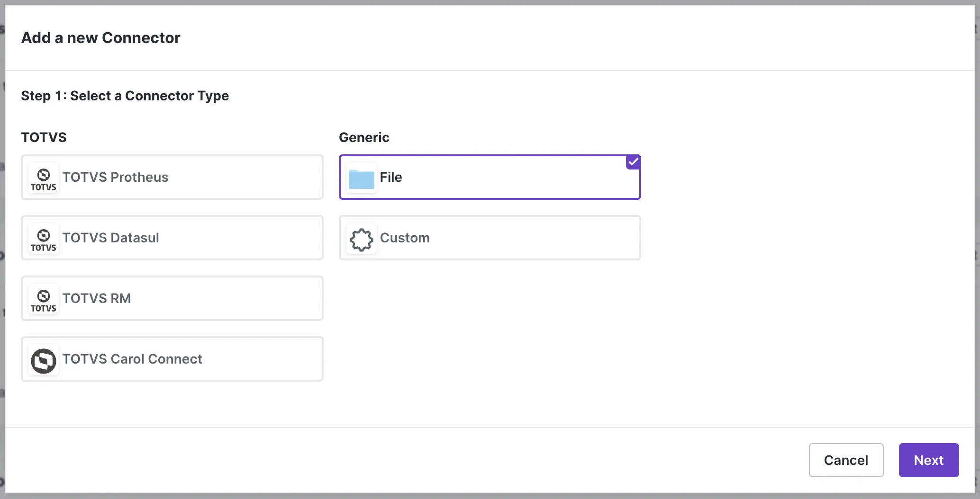Click the TOTVS Carol Connect logo icon
The height and width of the screenshot is (499, 980).
tap(44, 359)
